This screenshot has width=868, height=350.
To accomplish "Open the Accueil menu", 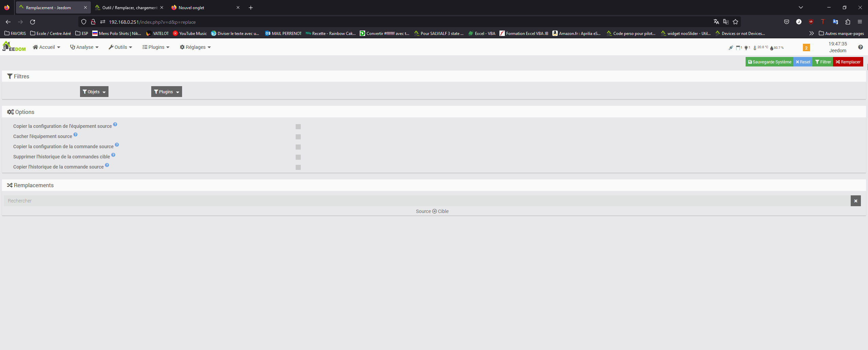I will 46,47.
